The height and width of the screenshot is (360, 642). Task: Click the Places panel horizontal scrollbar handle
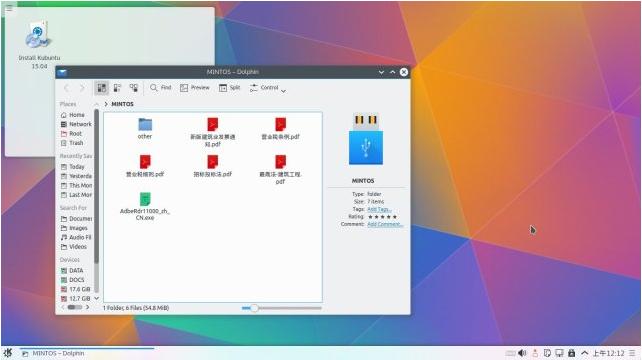75,307
